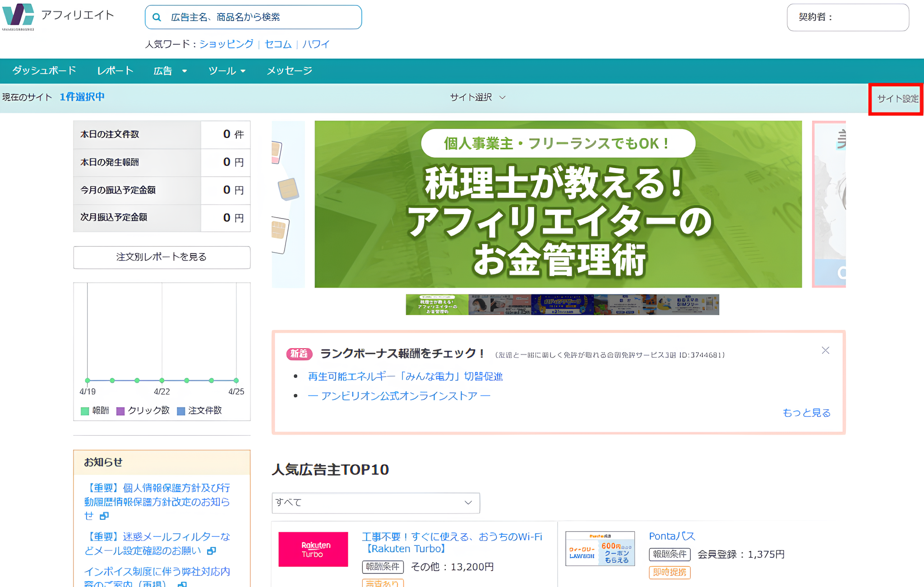This screenshot has width=924, height=587.
Task: Click the magnifier icon in the search bar
Action: pos(157,17)
